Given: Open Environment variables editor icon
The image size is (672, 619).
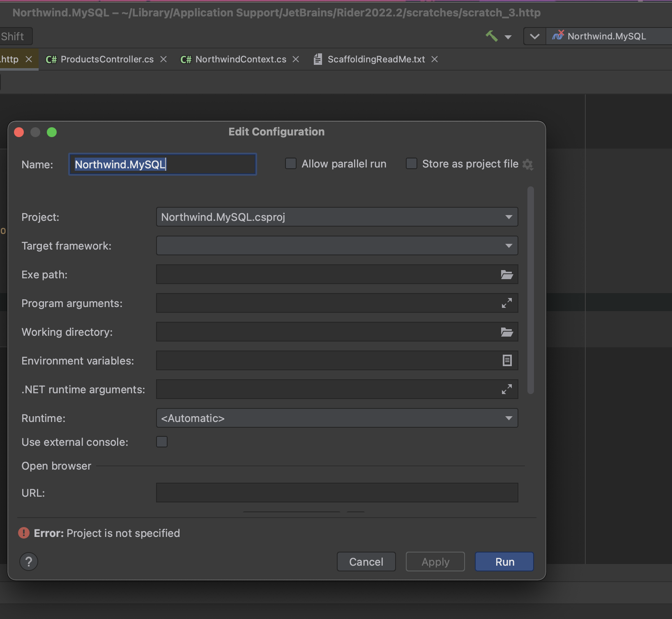Looking at the screenshot, I should 507,360.
